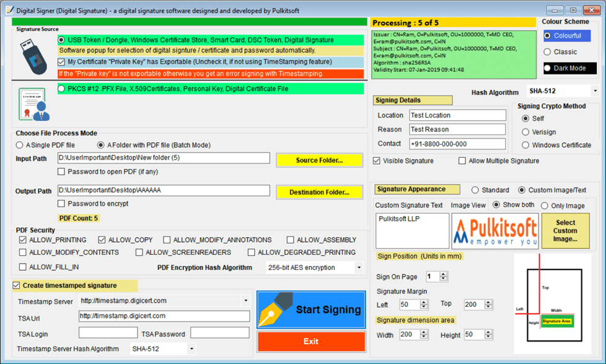The width and height of the screenshot is (606, 364).
Task: Click the app icon in title bar
Action: (10, 11)
